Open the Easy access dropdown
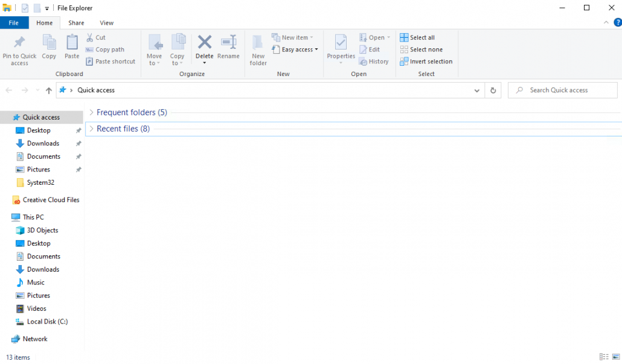Viewport: 622px width, 364px height. coord(300,49)
